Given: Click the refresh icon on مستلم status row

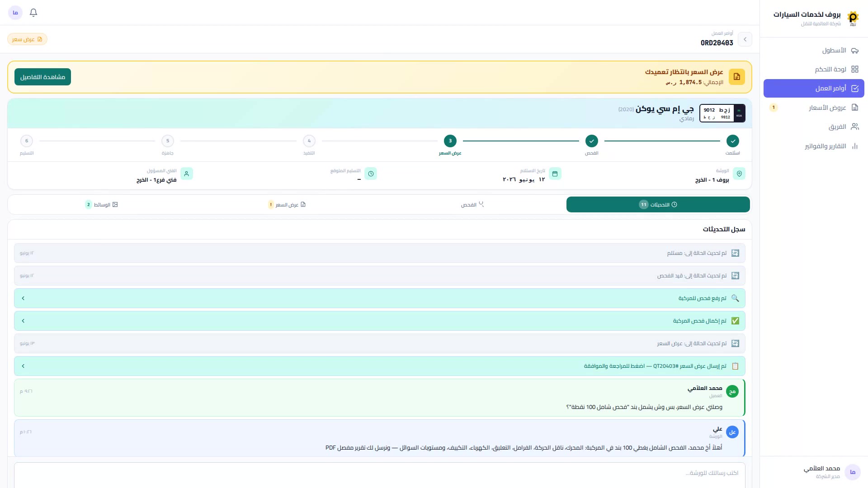Looking at the screenshot, I should coord(735,253).
